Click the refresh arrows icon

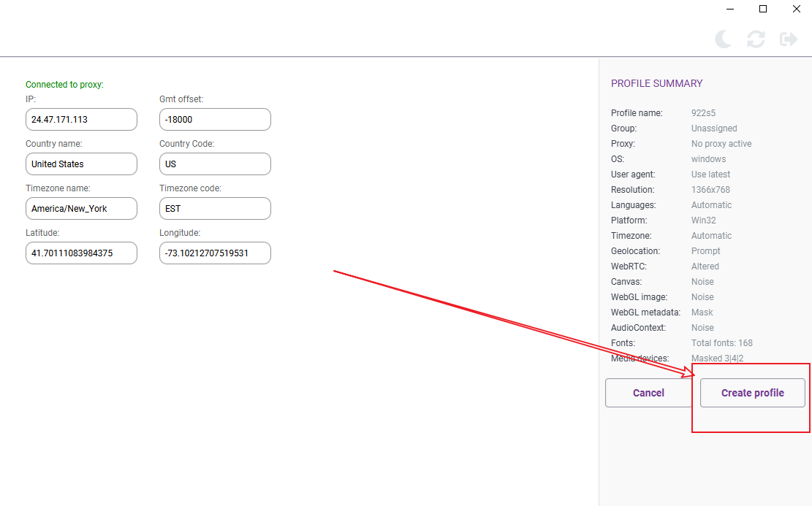[x=756, y=39]
